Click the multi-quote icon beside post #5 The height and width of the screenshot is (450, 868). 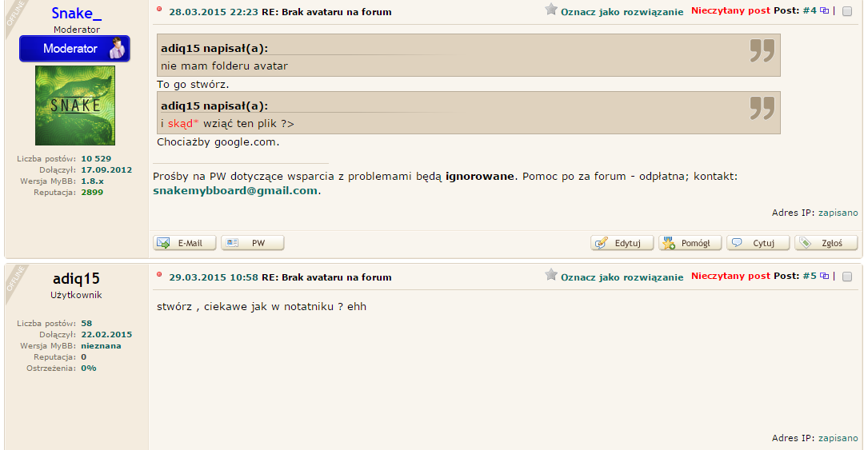(x=824, y=276)
